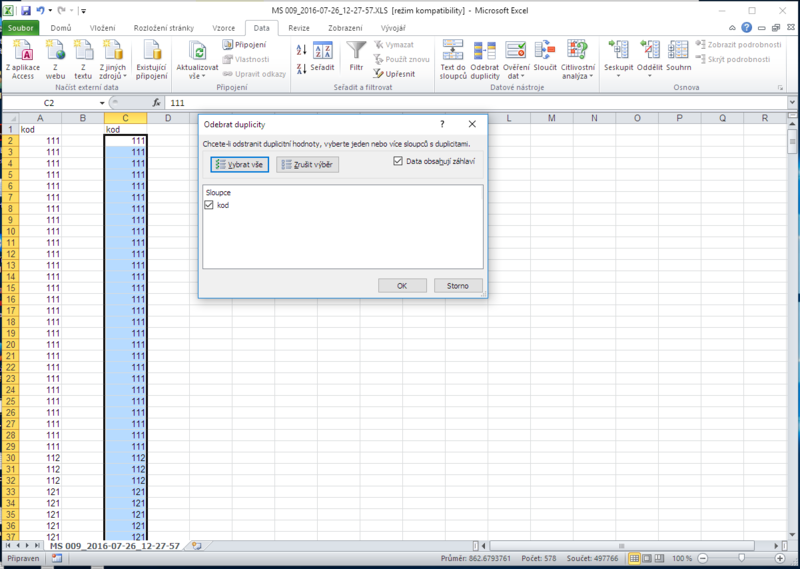Switch to the Vzorce tab
Screen dimensions: 800x569
pyautogui.click(x=223, y=28)
